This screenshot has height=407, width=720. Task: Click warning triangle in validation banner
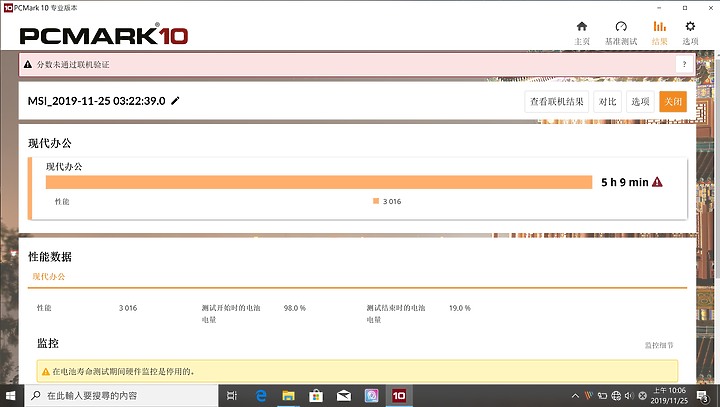tap(28, 65)
